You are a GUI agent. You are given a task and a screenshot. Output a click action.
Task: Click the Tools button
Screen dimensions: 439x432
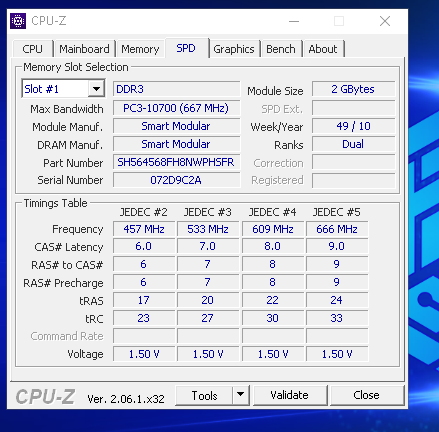204,395
